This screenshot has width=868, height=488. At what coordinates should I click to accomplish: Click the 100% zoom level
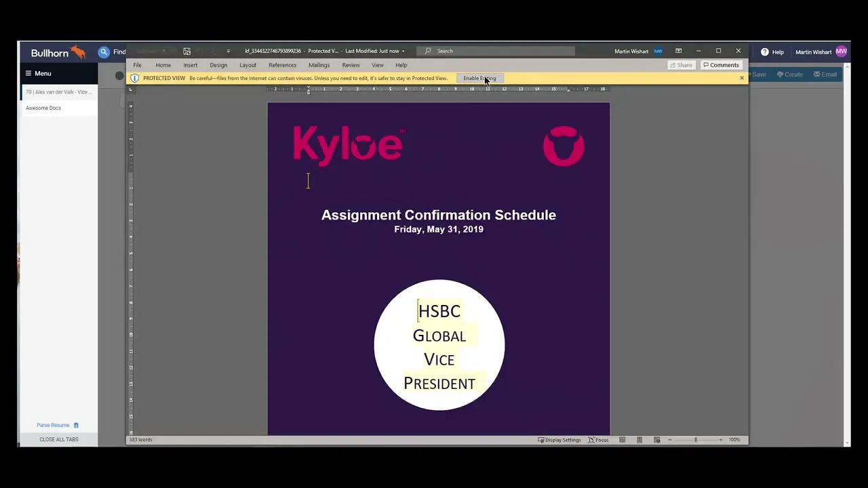[734, 440]
